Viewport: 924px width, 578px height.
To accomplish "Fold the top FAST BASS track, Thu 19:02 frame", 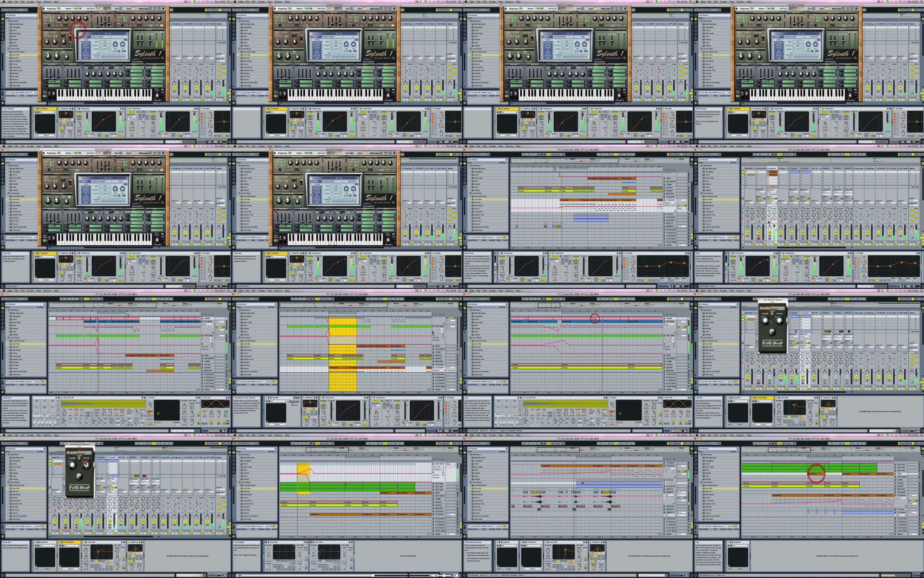I will click(433, 464).
